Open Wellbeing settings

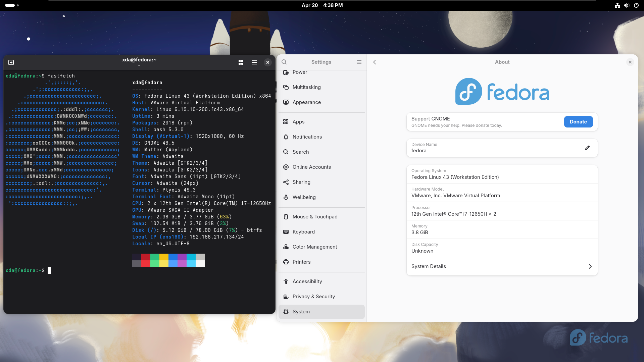(x=321, y=197)
